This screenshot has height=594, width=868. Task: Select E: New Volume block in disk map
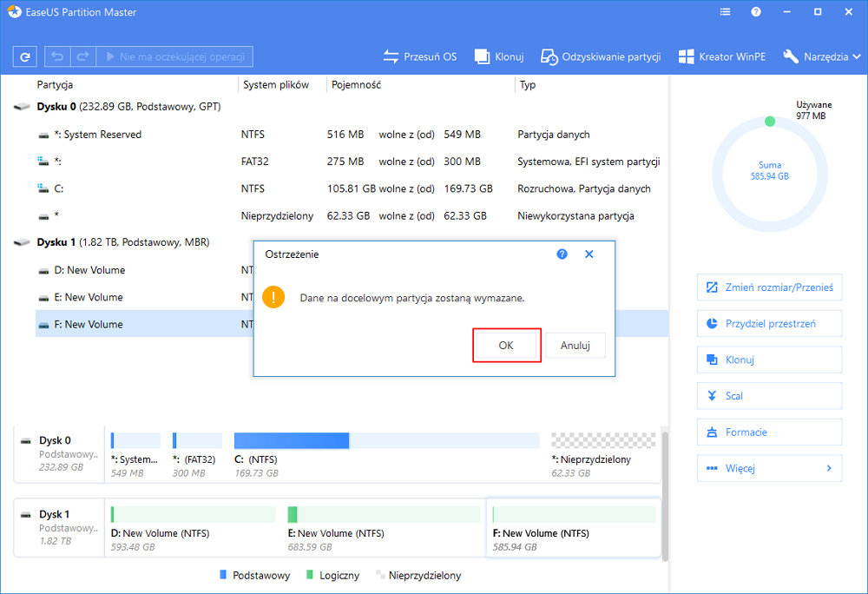pos(384,528)
